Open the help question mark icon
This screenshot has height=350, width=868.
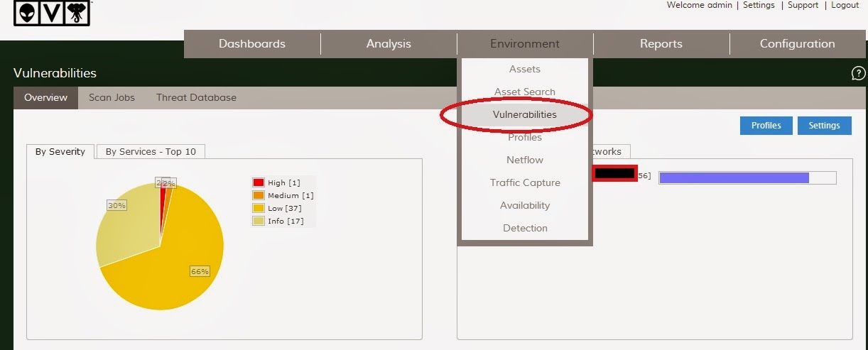(x=858, y=74)
